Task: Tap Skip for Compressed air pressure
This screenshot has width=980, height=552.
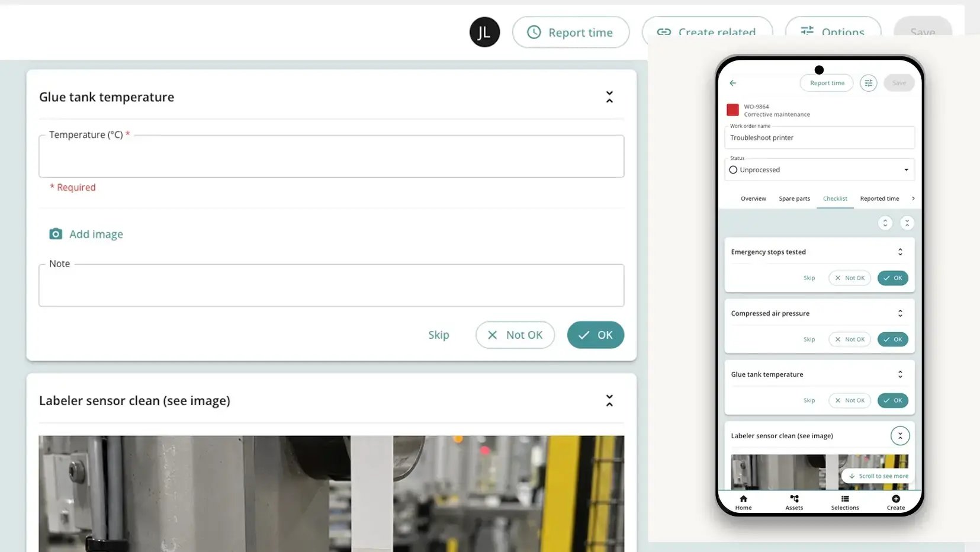Action: (x=809, y=339)
